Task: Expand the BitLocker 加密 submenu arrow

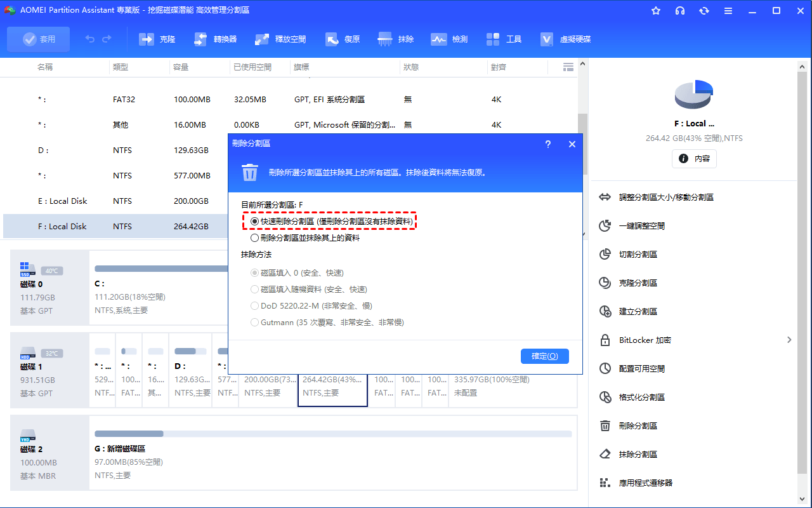Action: (x=789, y=340)
